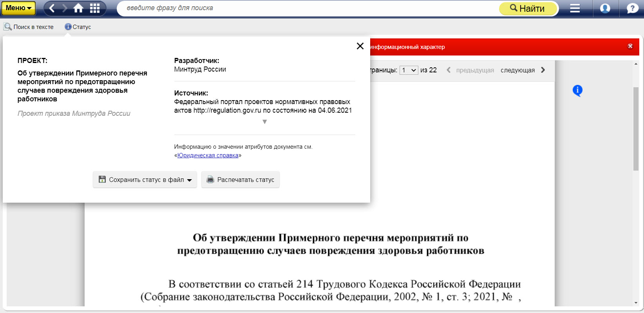This screenshot has height=313, width=644.
Task: Click the forward navigation arrow
Action: coord(65,8)
